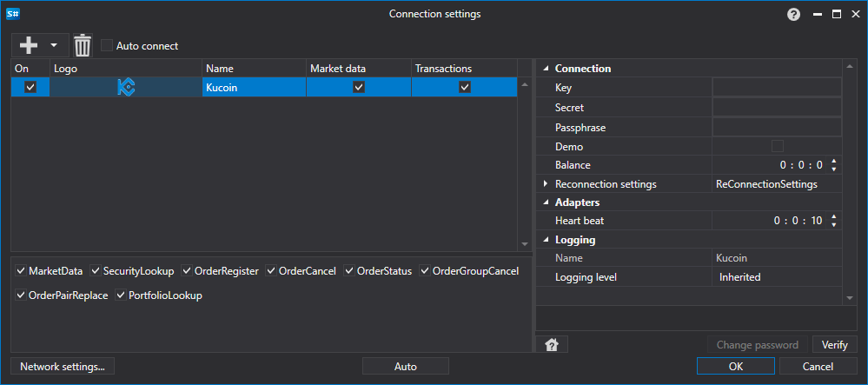Delete connection with the trash icon
This screenshot has height=385, width=868.
[x=83, y=45]
